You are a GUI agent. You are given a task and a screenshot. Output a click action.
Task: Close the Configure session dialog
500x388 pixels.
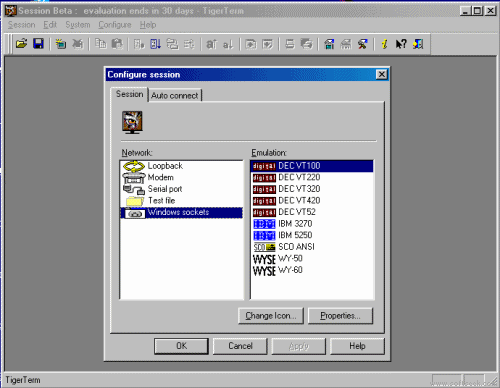coord(382,74)
